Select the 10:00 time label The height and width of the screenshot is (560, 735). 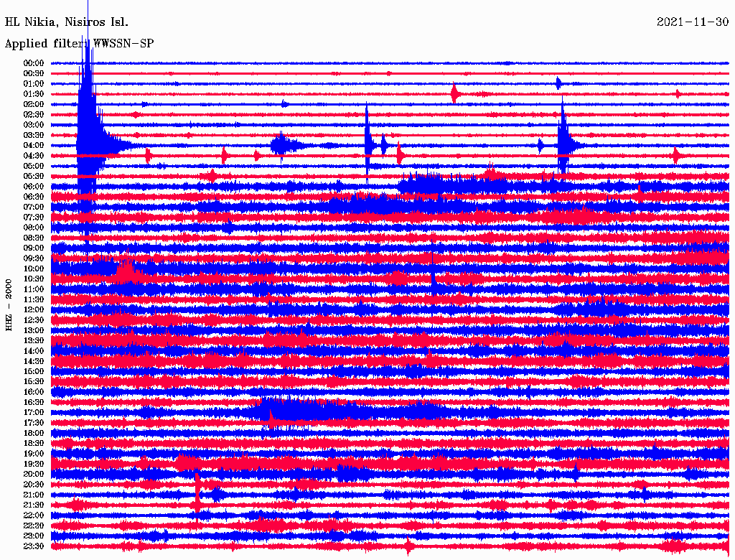(x=34, y=269)
